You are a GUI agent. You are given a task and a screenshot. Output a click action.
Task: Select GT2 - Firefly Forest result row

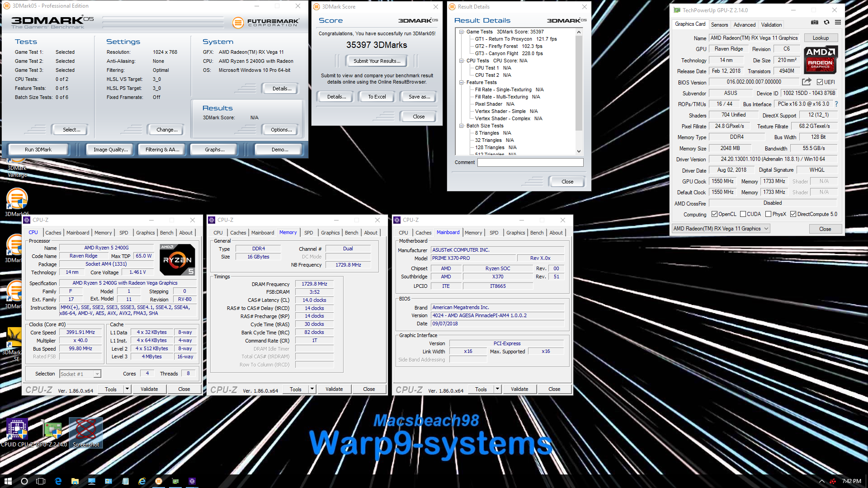pyautogui.click(x=508, y=46)
